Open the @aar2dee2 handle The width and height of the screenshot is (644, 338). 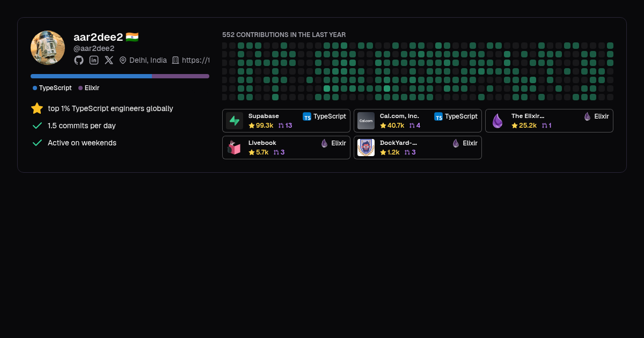click(x=94, y=48)
